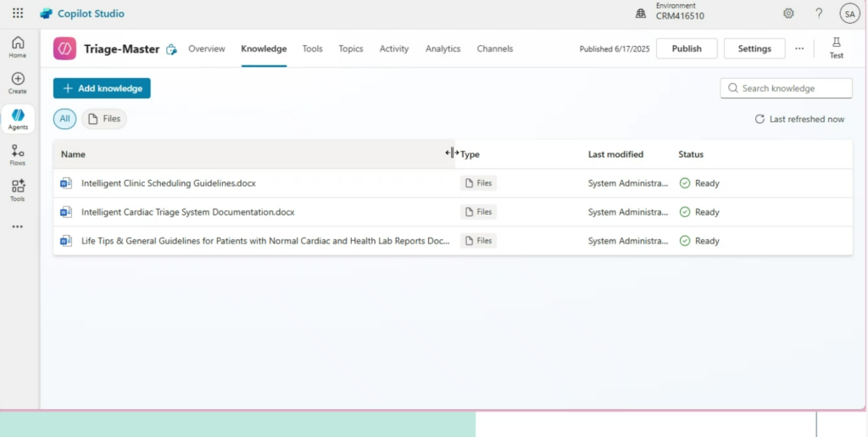Image resolution: width=868 pixels, height=437 pixels.
Task: Open the SA account avatar
Action: (849, 14)
